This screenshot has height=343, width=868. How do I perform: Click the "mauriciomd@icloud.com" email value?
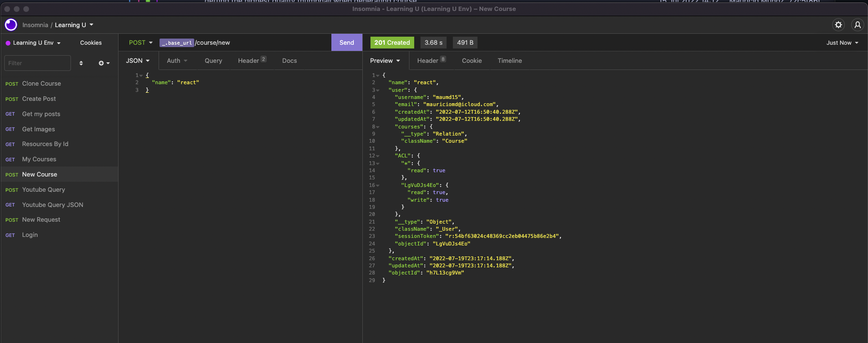(459, 105)
